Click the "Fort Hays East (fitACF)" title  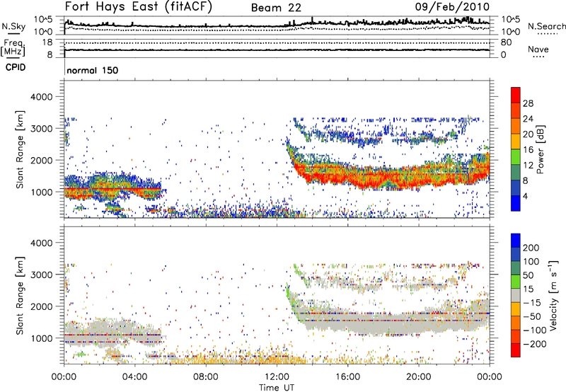click(139, 7)
